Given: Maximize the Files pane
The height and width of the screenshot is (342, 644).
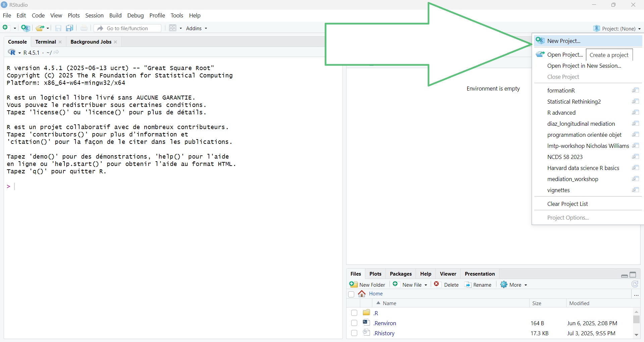Looking at the screenshot, I should click(633, 275).
